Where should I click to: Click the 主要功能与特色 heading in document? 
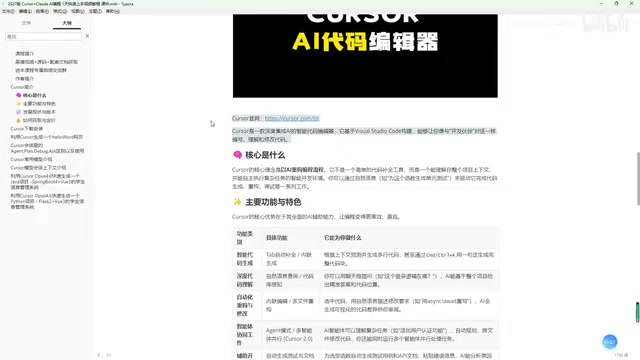(x=273, y=202)
